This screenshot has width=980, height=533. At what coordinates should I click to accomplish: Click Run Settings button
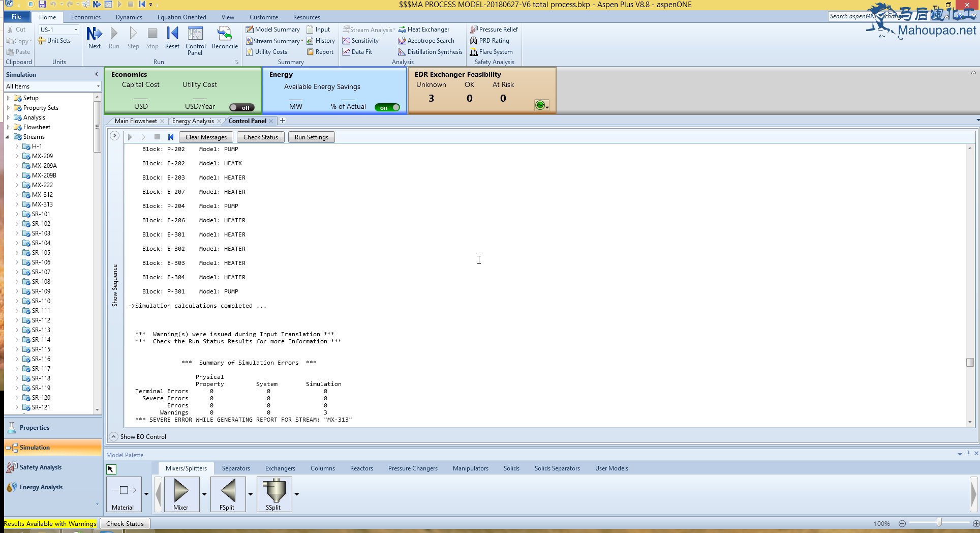(311, 137)
